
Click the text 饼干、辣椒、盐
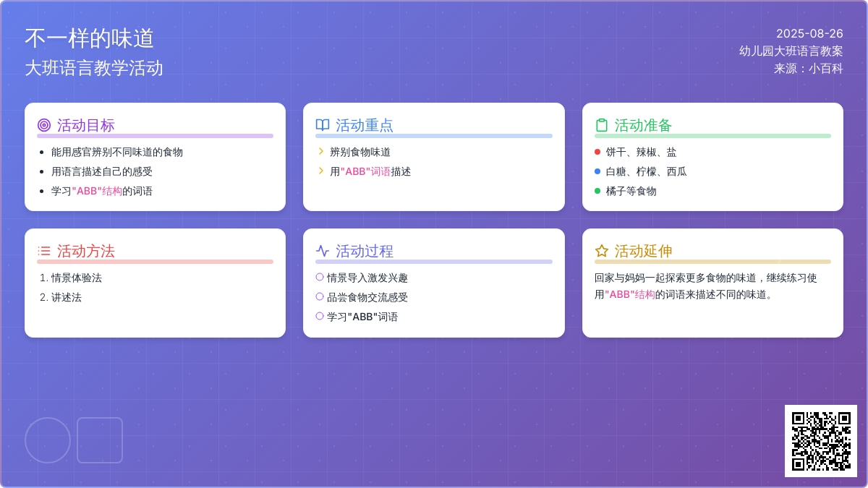click(642, 152)
